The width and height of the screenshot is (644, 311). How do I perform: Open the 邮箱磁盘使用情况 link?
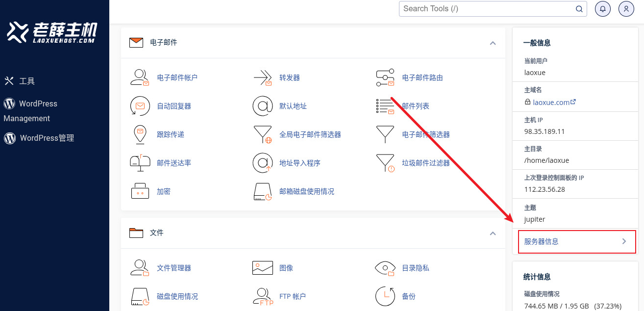point(306,191)
